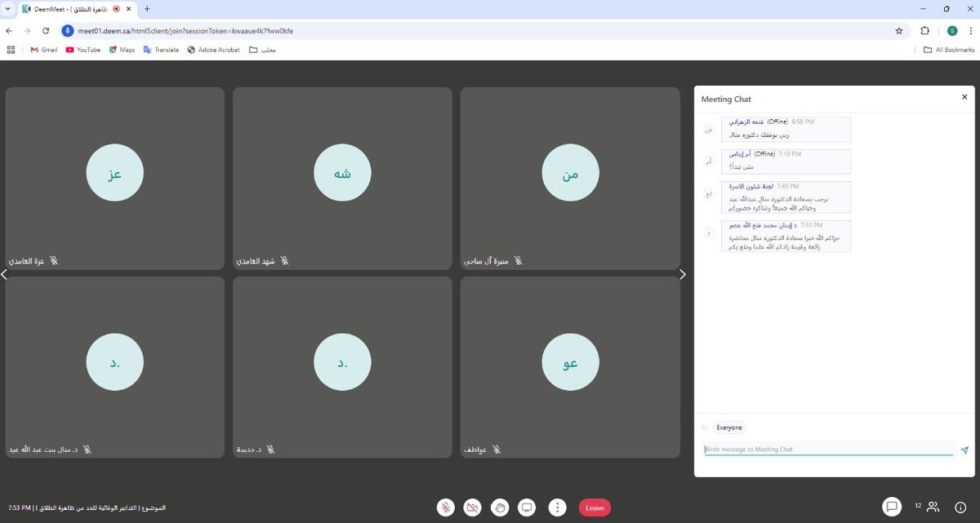Screen dimensions: 980x523
Task: Open the Gmail bookmark
Action: (x=44, y=49)
